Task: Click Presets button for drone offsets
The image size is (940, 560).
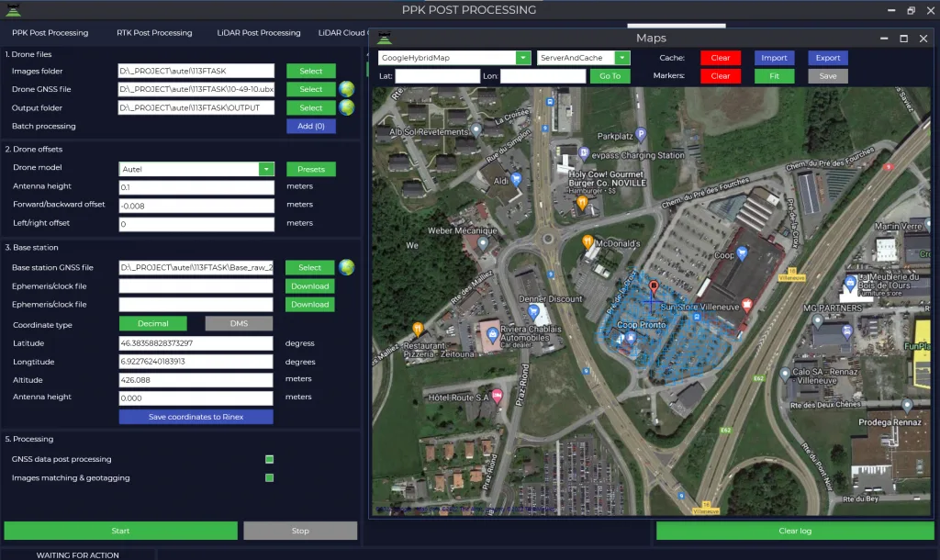Action: (x=310, y=169)
